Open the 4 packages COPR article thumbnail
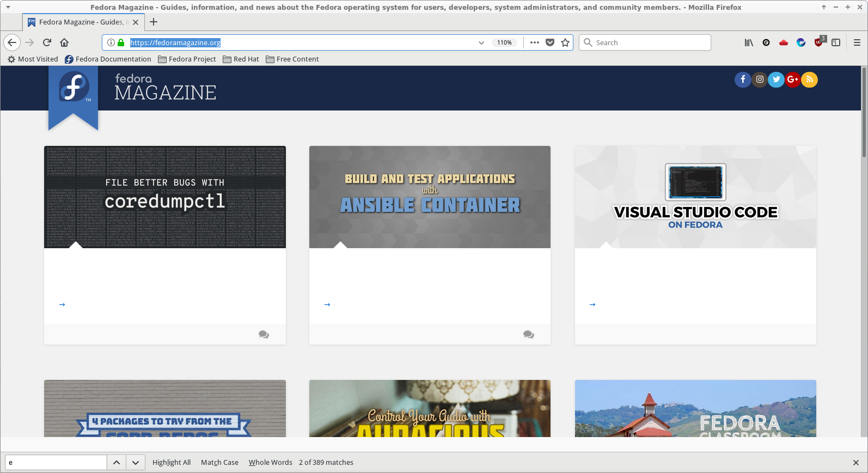 [x=165, y=408]
